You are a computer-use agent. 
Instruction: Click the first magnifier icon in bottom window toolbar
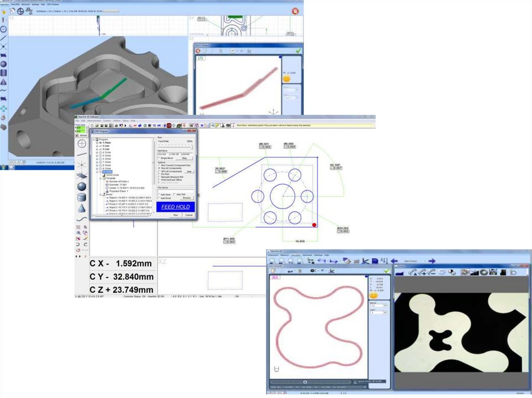[272, 260]
